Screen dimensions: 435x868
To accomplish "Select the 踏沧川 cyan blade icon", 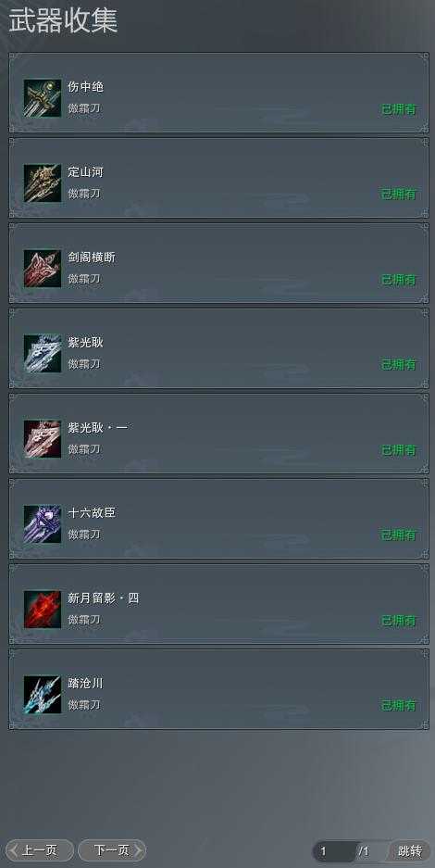I will [43, 695].
